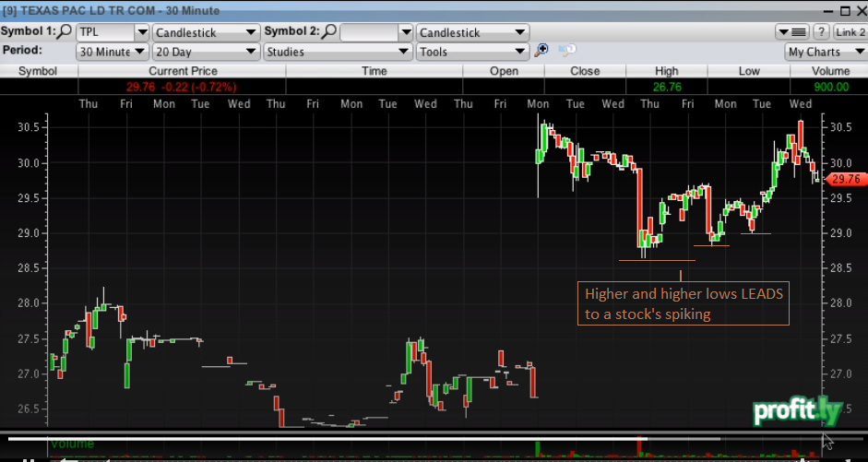Click the High value 26.76
Viewport: 868px width, 462px height.
click(667, 87)
